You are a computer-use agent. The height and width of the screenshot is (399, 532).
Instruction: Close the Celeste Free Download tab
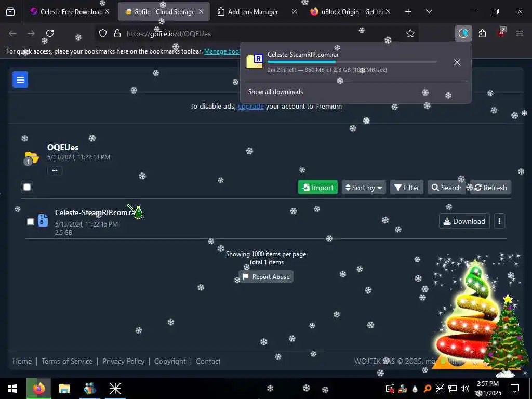pyautogui.click(x=107, y=11)
